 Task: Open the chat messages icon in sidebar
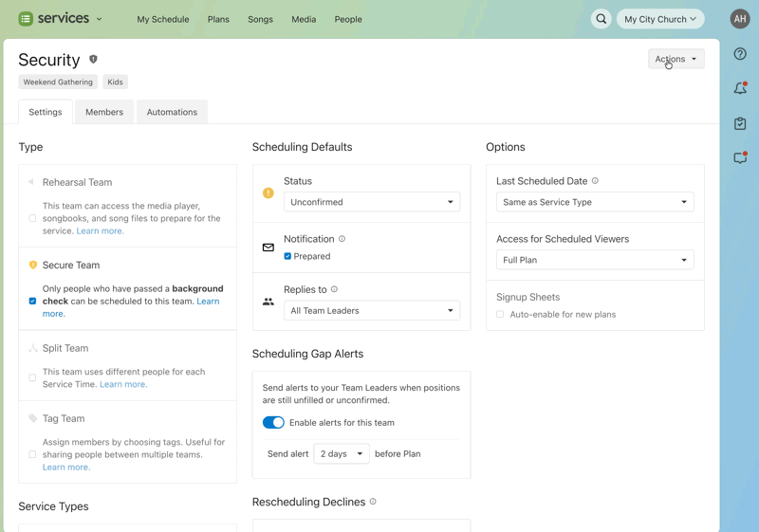[x=740, y=158]
